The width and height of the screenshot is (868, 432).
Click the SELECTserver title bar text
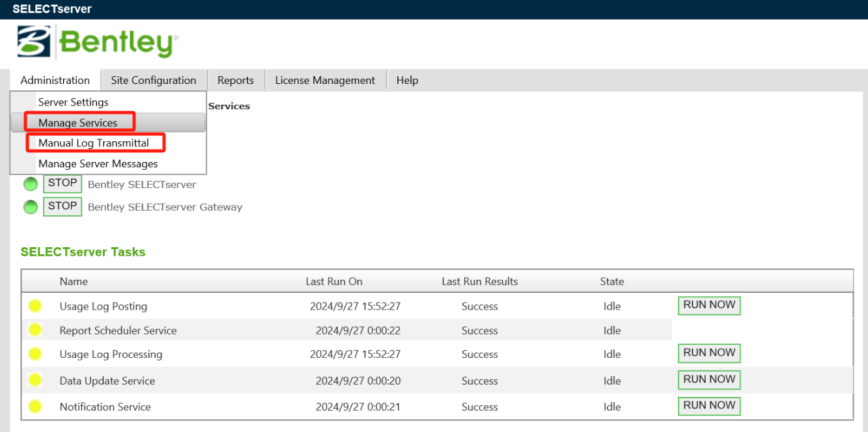tap(52, 9)
